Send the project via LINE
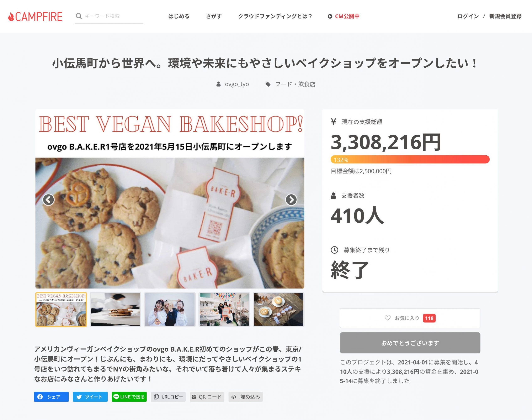The width and height of the screenshot is (532, 420). (x=129, y=397)
